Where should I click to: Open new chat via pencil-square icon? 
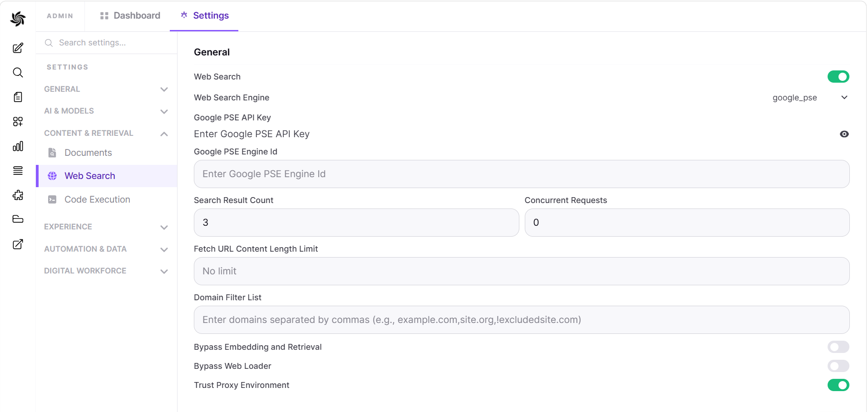pyautogui.click(x=18, y=48)
